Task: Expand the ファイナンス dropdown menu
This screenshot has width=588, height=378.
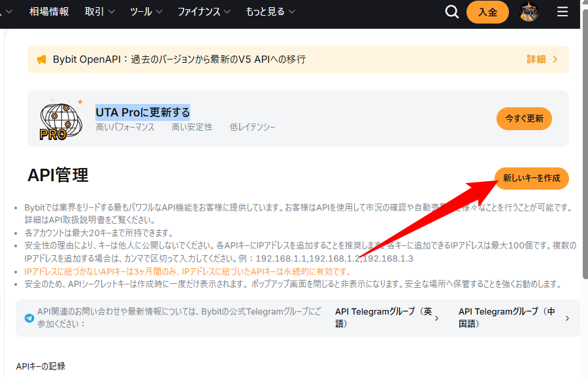Action: click(206, 12)
